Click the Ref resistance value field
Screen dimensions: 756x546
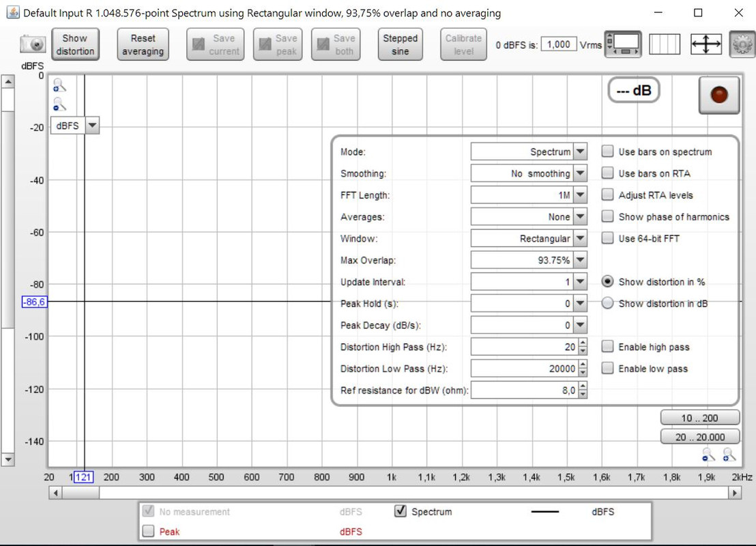[525, 390]
